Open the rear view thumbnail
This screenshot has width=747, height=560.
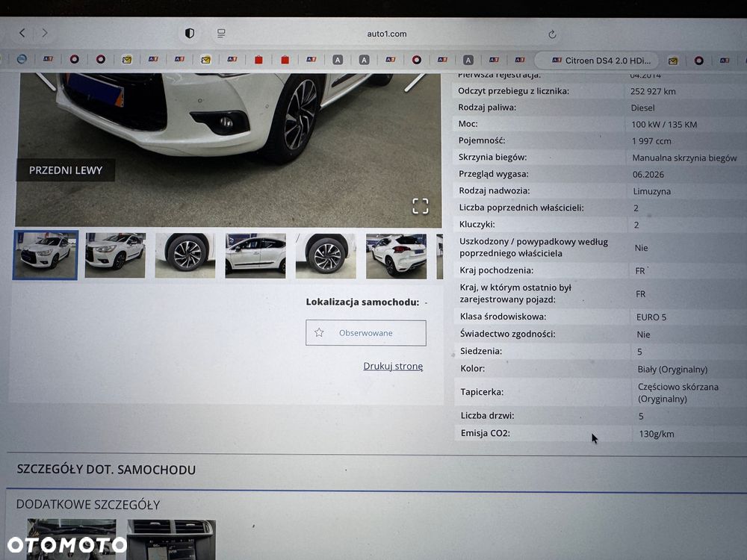tap(397, 256)
